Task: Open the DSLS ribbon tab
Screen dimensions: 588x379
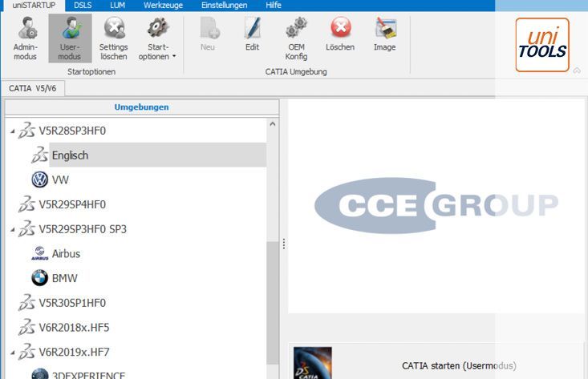Action: 83,6
